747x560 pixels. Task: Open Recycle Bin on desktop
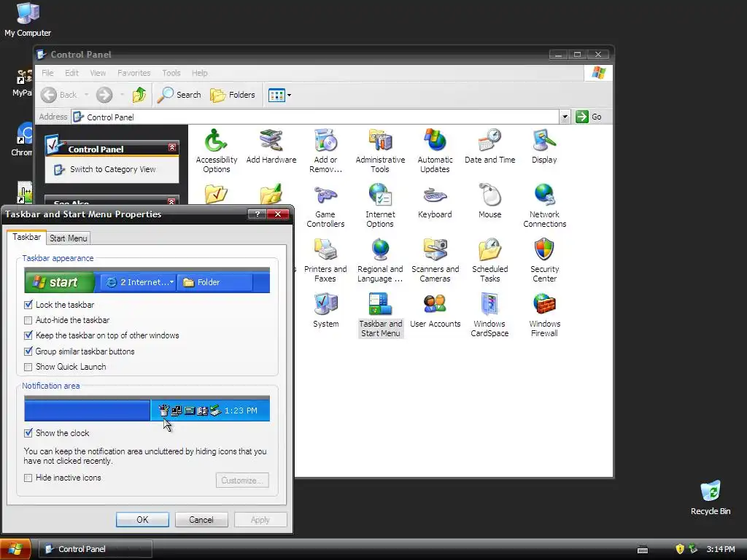point(711,497)
